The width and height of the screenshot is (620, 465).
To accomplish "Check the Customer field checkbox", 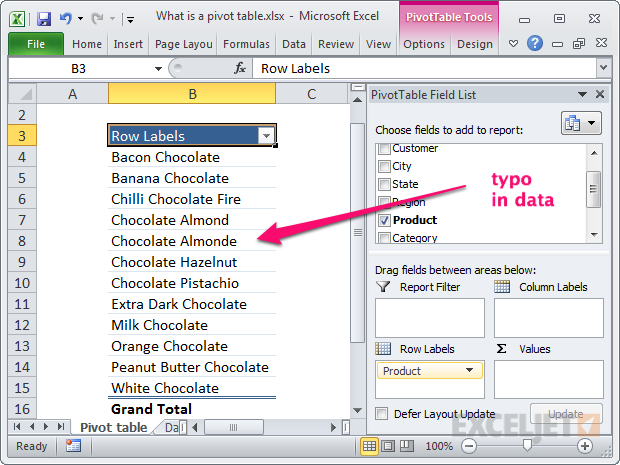I will 384,148.
